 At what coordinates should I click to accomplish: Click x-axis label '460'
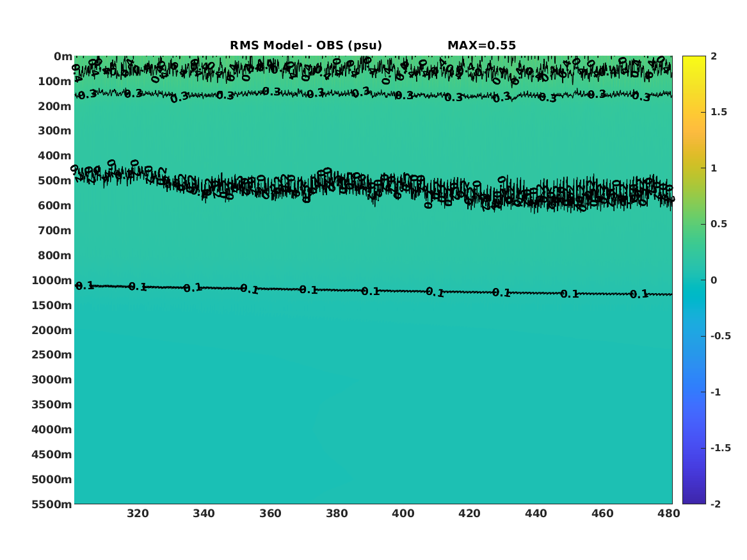click(x=602, y=514)
